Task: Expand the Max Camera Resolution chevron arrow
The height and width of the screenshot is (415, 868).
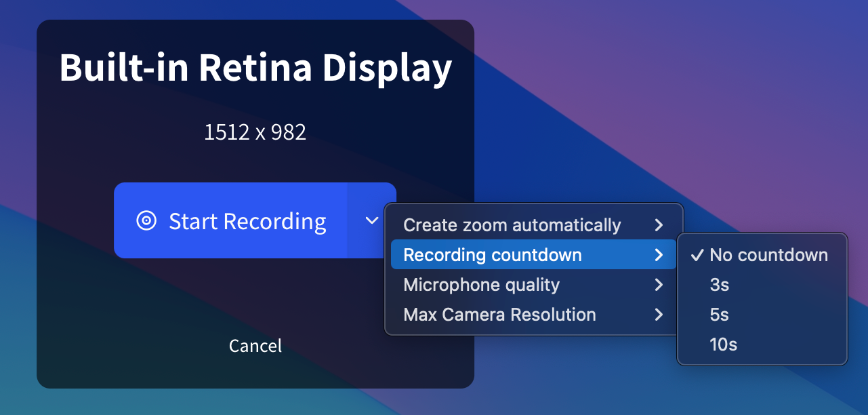Action: [x=659, y=315]
